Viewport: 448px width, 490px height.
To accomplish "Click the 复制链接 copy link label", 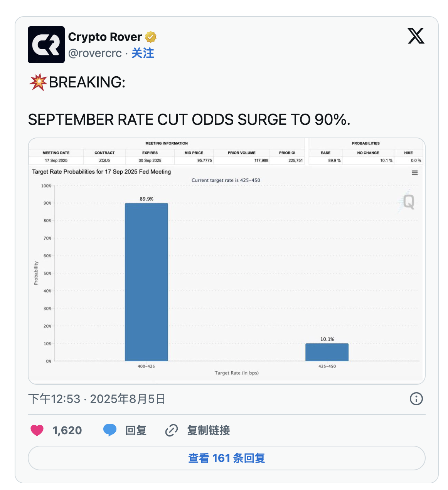I will 208,430.
